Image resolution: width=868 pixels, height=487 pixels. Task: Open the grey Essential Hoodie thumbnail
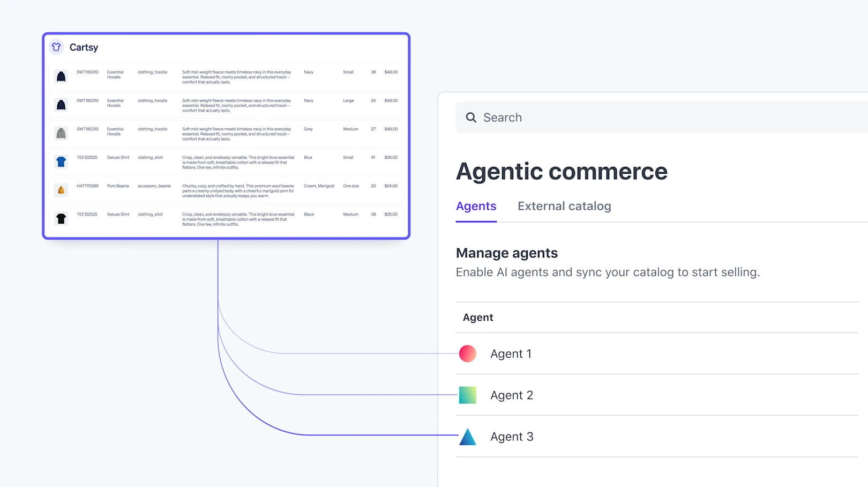pyautogui.click(x=61, y=133)
